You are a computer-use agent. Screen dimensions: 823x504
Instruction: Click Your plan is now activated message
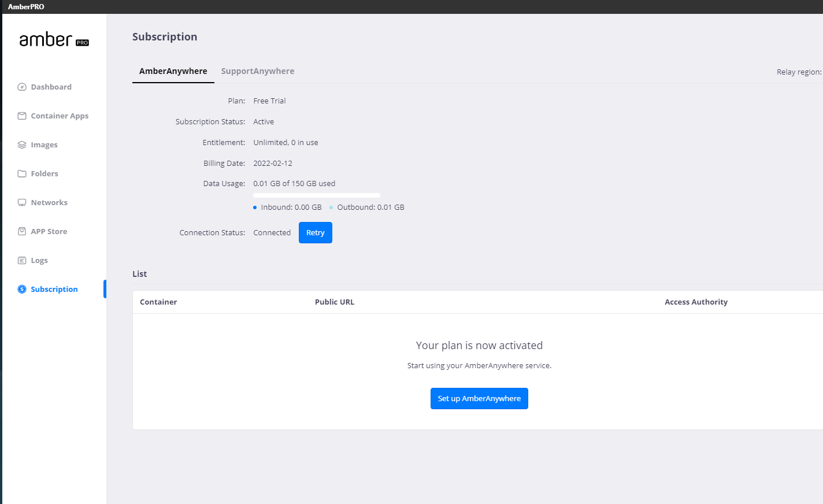(479, 346)
